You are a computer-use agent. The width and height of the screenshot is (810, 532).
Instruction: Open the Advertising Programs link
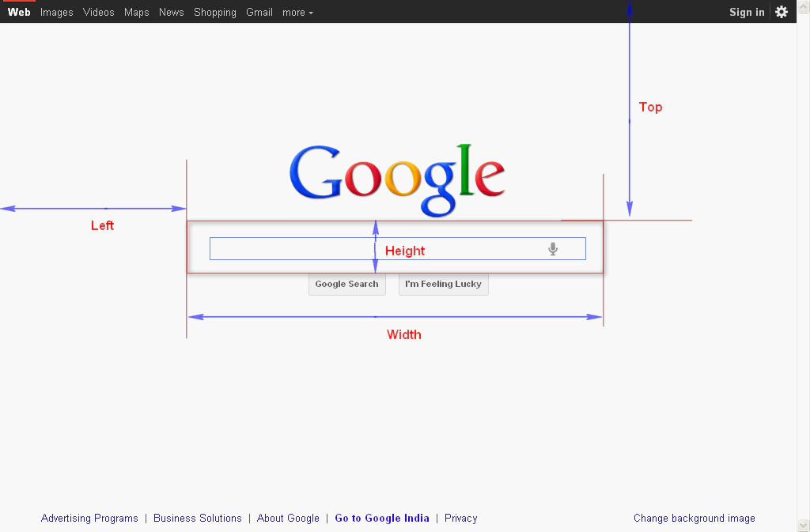tap(89, 518)
